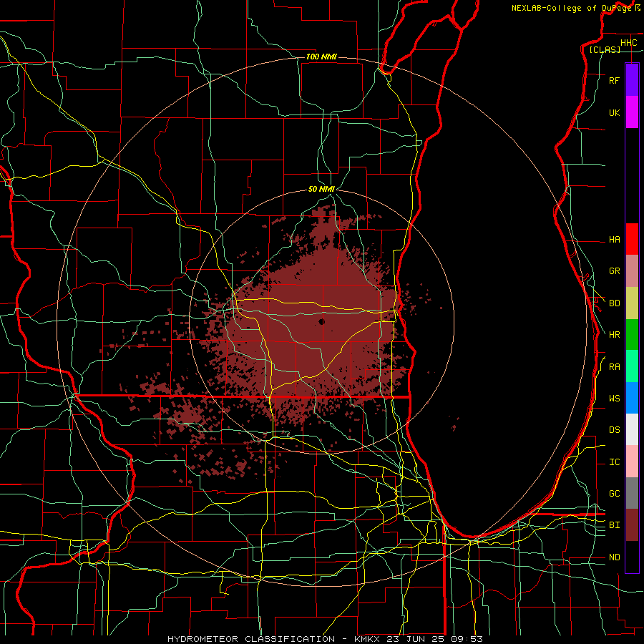Select the yellow BD legend swatch
644x644 pixels.
632,303
